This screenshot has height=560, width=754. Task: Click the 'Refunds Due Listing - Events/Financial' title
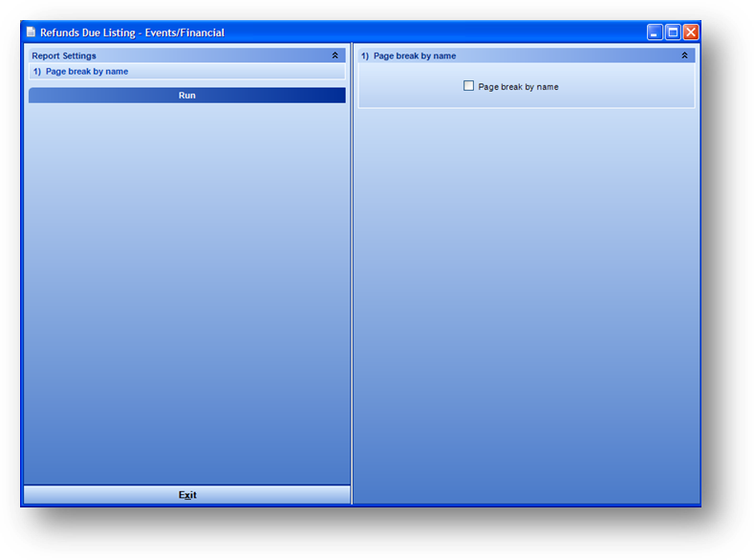pos(132,32)
